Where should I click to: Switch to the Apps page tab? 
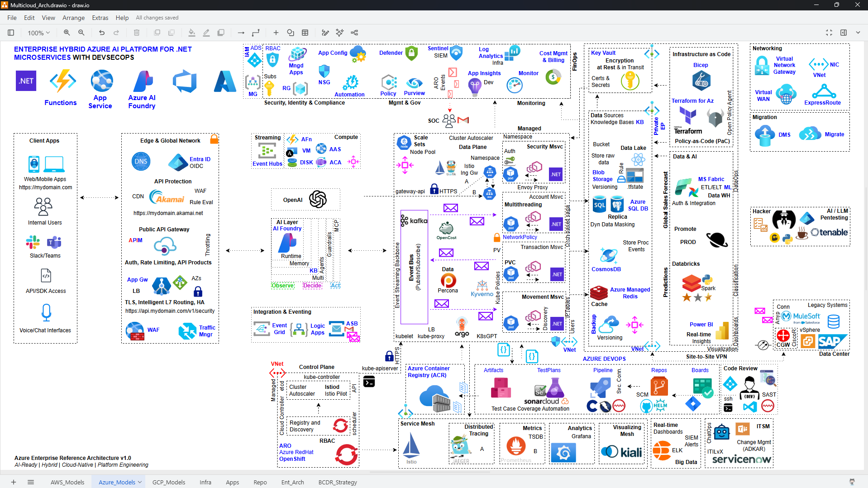233,482
